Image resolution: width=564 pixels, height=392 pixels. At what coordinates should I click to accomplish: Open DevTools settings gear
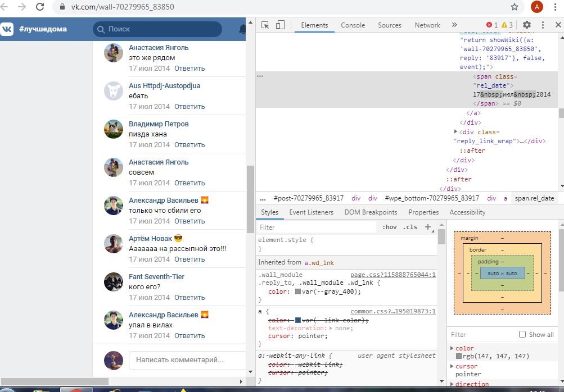pos(526,25)
